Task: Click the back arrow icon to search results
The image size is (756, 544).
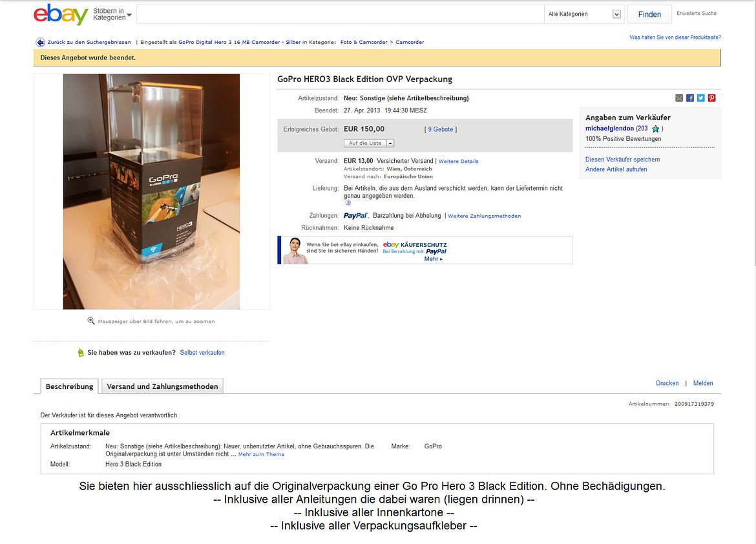Action: pos(41,43)
